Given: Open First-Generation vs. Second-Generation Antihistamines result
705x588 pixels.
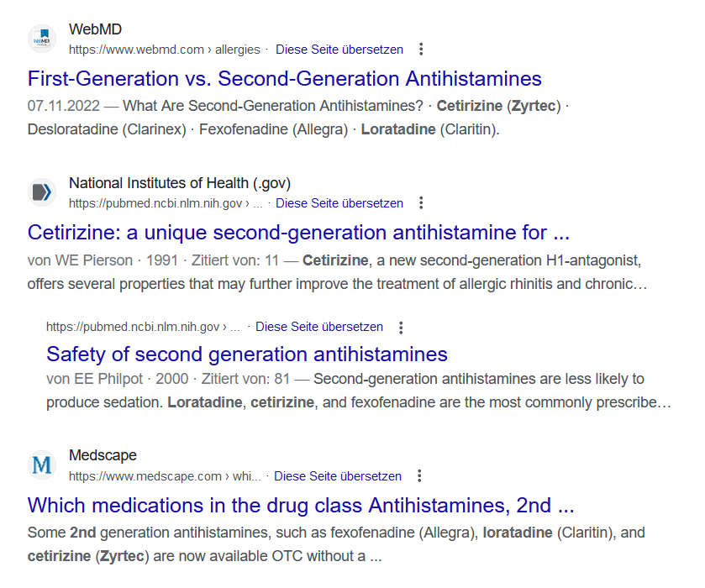Looking at the screenshot, I should (284, 79).
